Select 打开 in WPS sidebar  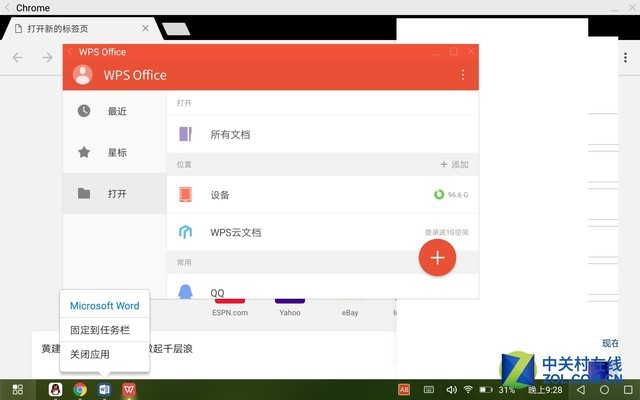[x=115, y=193]
